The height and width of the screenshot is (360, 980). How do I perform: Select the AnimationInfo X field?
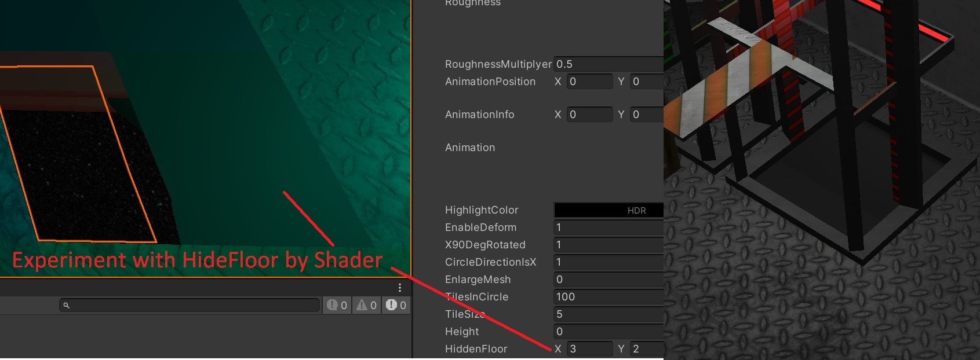pos(589,115)
